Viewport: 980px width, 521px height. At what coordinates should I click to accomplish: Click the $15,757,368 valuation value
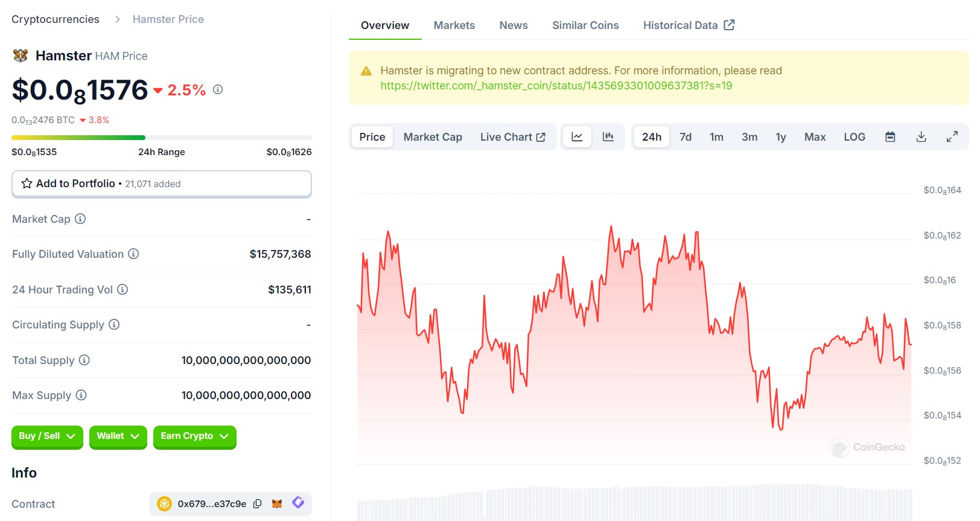point(281,254)
